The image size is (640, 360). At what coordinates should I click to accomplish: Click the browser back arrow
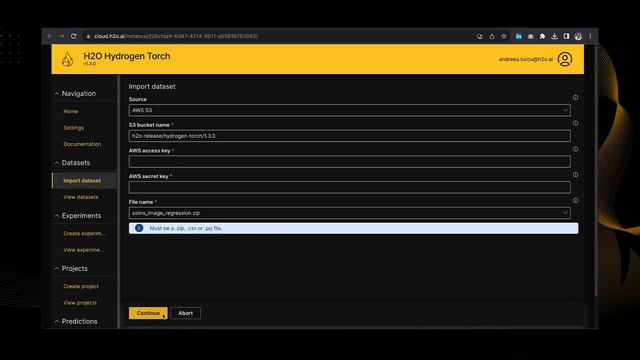tap(49, 36)
